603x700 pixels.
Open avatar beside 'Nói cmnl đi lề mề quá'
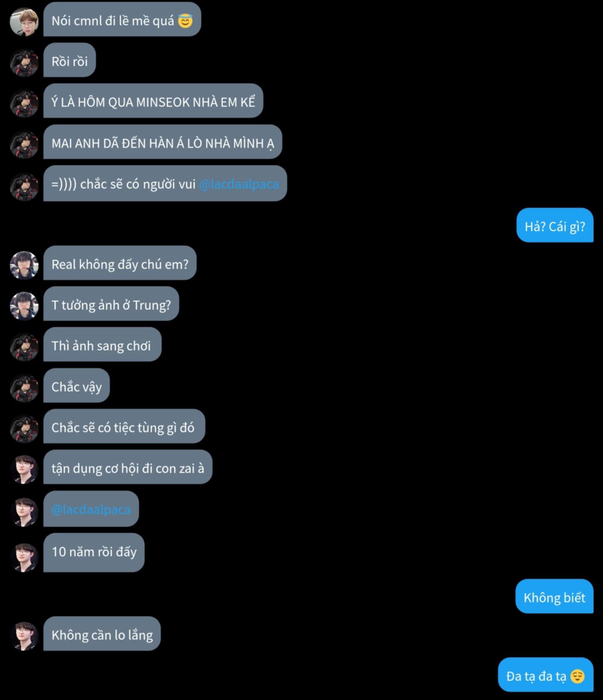tap(24, 22)
